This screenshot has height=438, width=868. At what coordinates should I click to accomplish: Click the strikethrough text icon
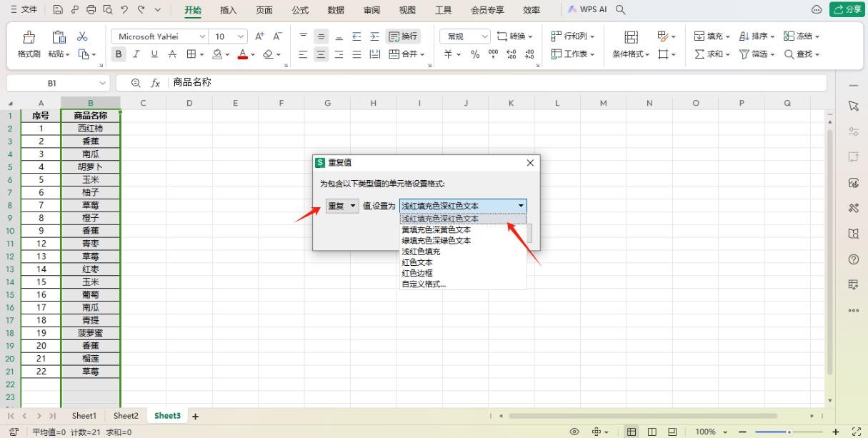click(x=172, y=54)
